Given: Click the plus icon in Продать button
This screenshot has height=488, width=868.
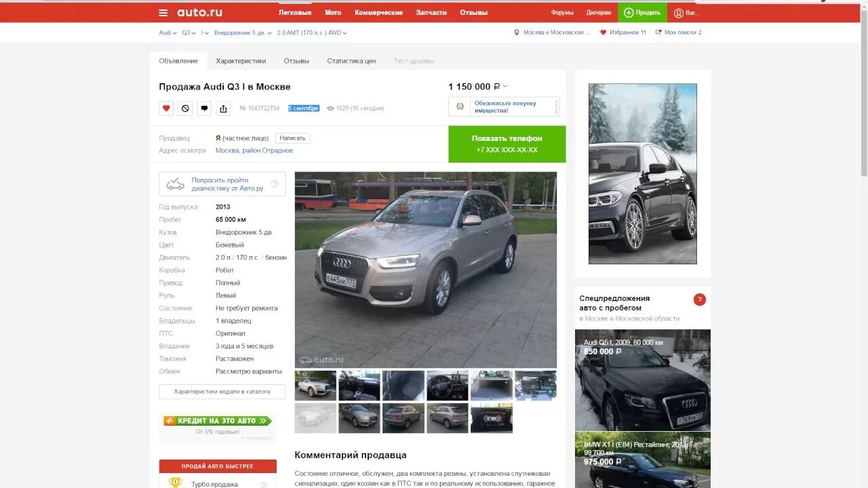Looking at the screenshot, I should coord(629,12).
